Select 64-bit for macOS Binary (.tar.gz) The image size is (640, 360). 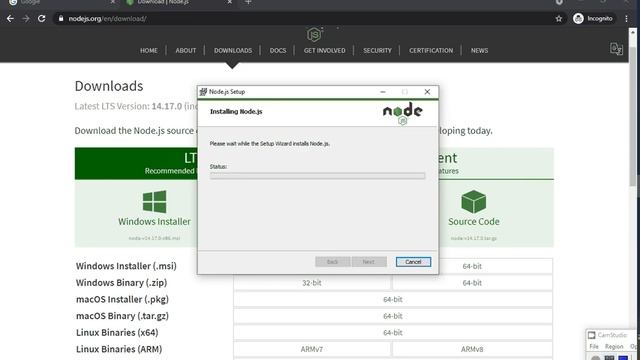pos(393,316)
